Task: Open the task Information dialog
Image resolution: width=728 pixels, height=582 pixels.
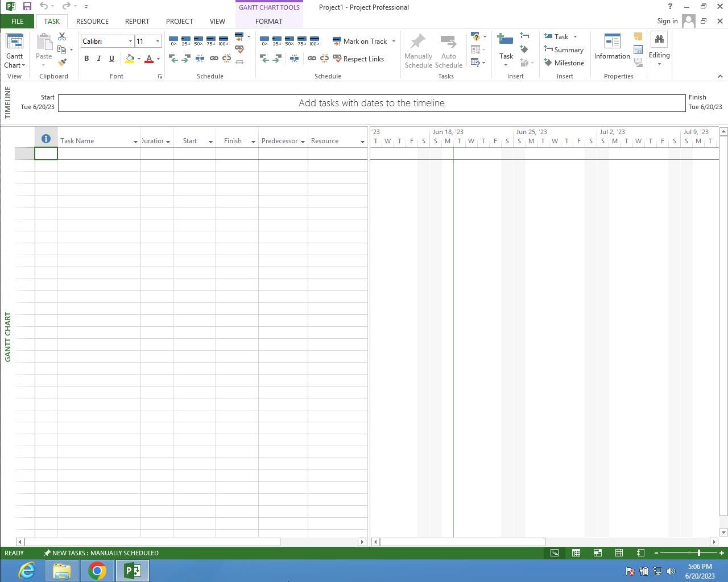Action: click(x=612, y=47)
